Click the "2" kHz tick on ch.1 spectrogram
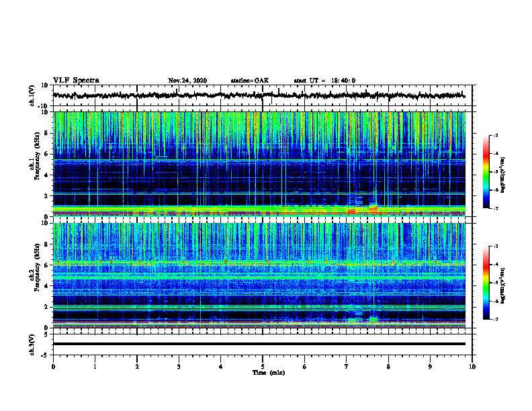This screenshot has width=532, height=411. 46,195
